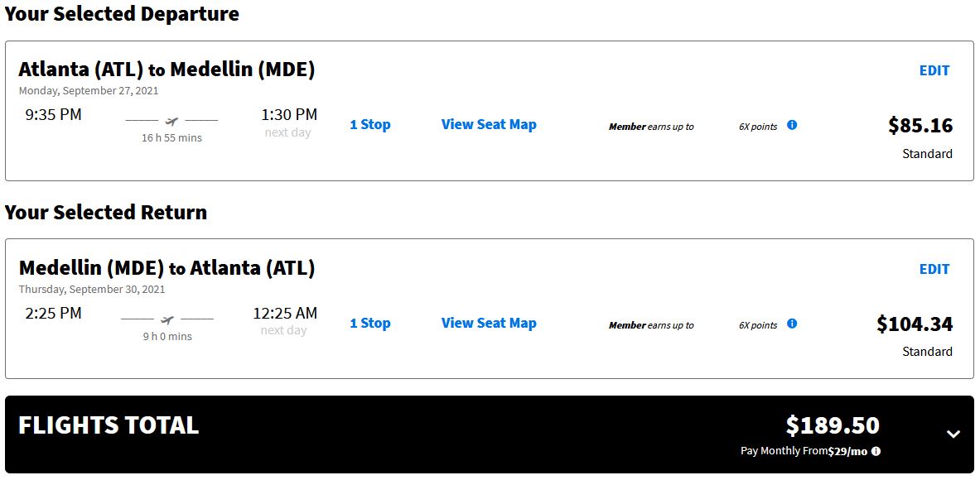Click the Medellin (MDE) to Atlanta (ATL) heading
980x480 pixels.
coord(167,268)
